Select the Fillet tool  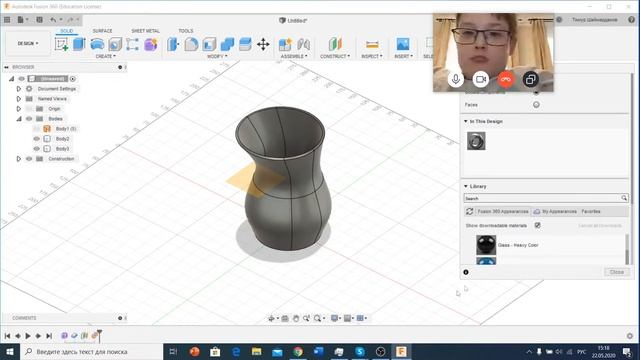click(x=191, y=44)
